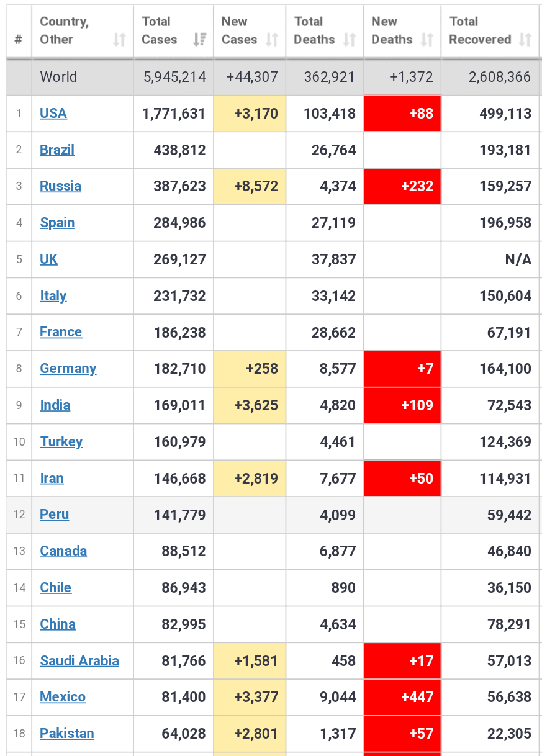The width and height of the screenshot is (542, 756).
Task: Select the UK country link
Action: 48,259
